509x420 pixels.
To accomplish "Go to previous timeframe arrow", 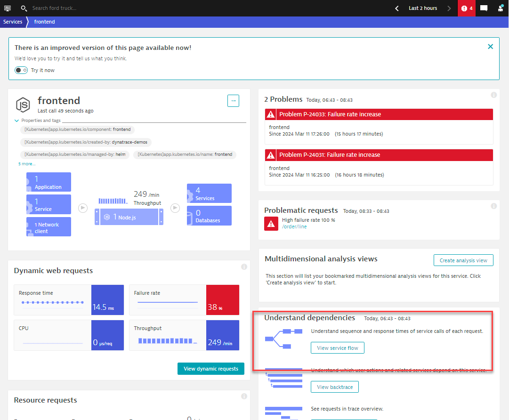I will (x=397, y=8).
